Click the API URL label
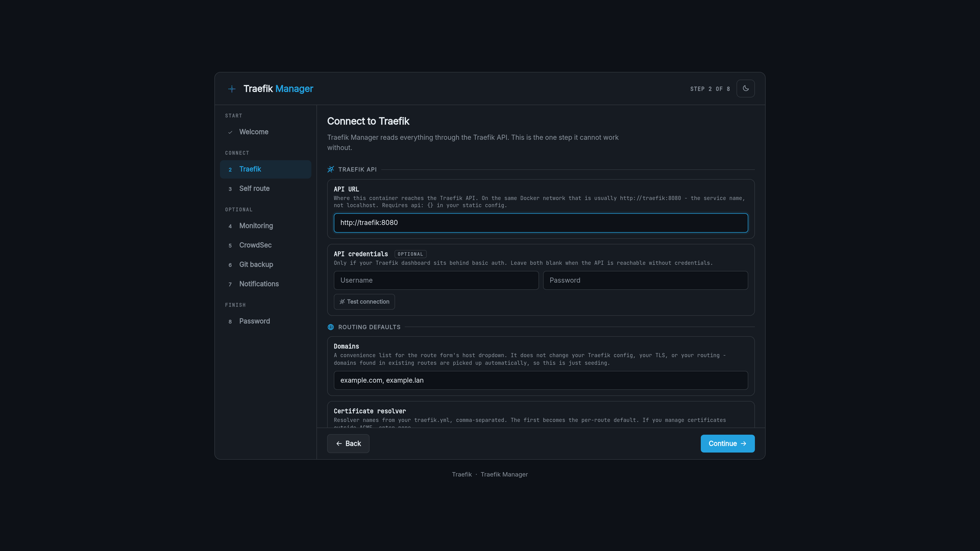 [346, 189]
